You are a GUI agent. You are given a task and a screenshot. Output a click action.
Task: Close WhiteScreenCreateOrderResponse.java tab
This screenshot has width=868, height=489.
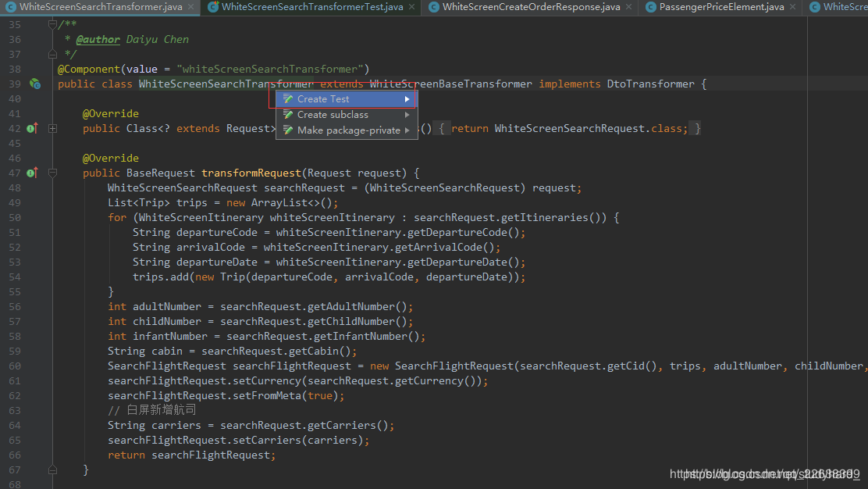(x=628, y=7)
